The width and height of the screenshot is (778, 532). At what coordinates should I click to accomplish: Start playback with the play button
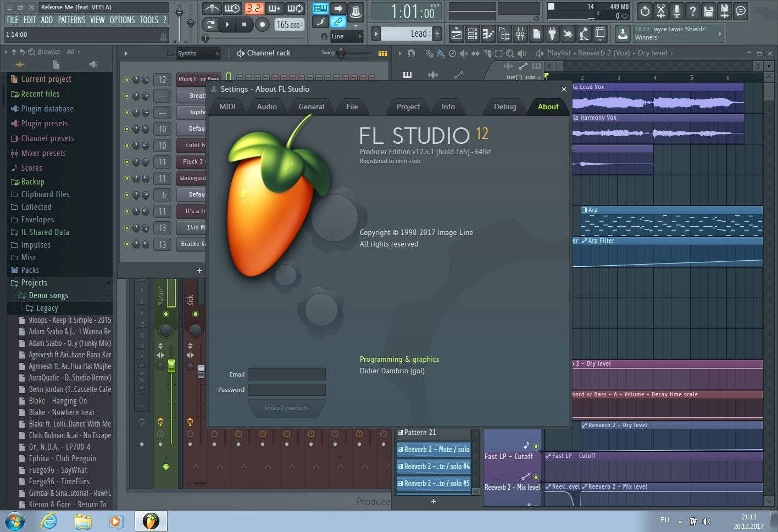pyautogui.click(x=227, y=24)
